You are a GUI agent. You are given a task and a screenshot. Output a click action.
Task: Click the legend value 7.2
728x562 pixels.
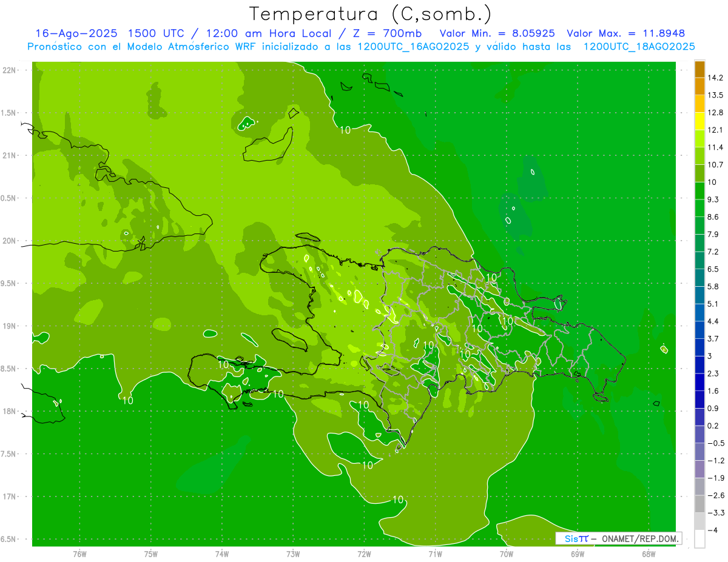(713, 252)
